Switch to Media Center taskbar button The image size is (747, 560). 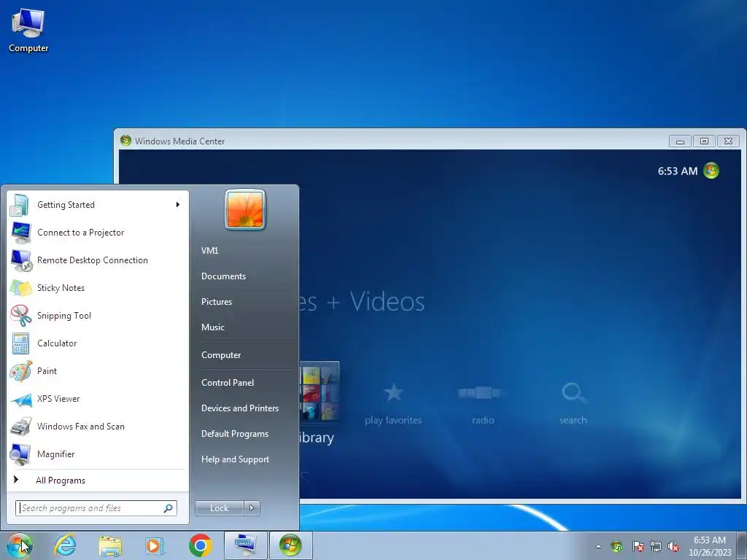[290, 545]
